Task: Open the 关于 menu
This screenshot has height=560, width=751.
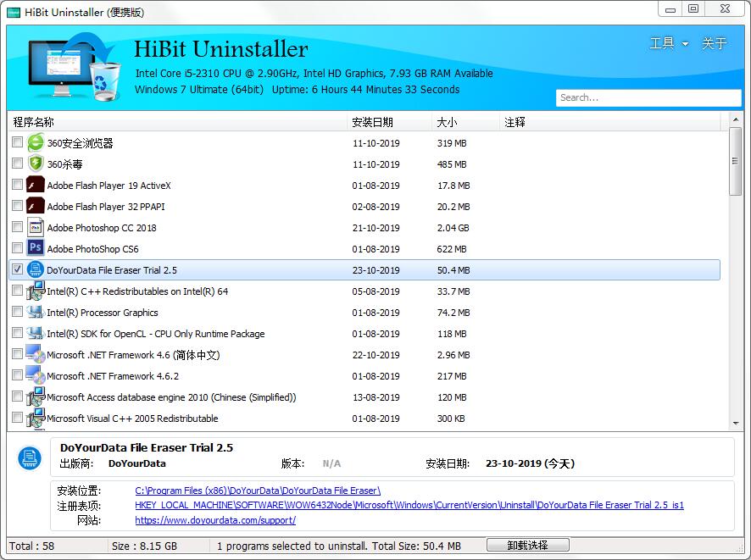Action: pyautogui.click(x=714, y=43)
